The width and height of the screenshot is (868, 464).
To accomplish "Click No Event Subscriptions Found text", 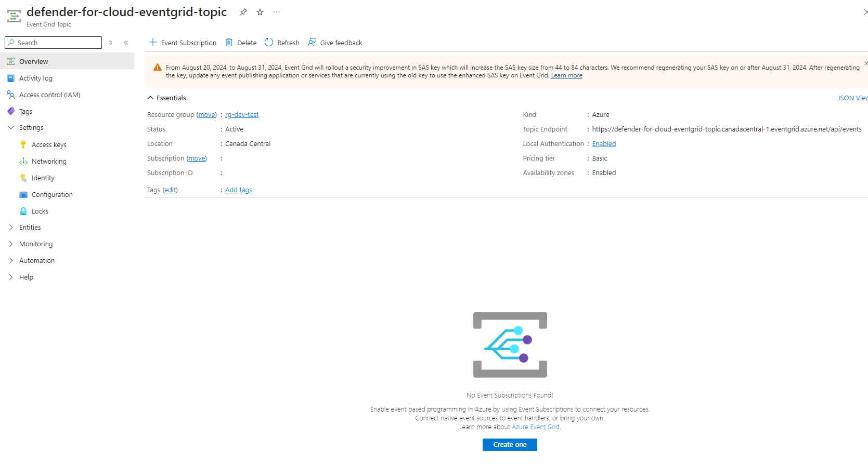I will (510, 395).
